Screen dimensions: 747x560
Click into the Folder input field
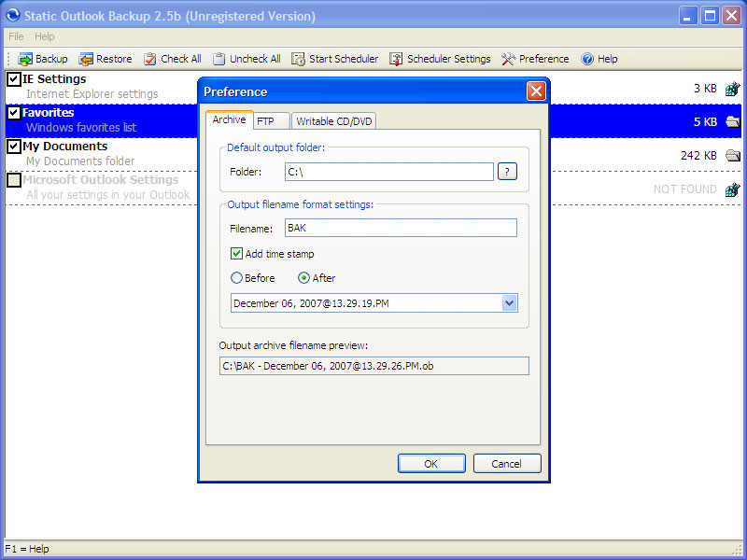point(389,172)
